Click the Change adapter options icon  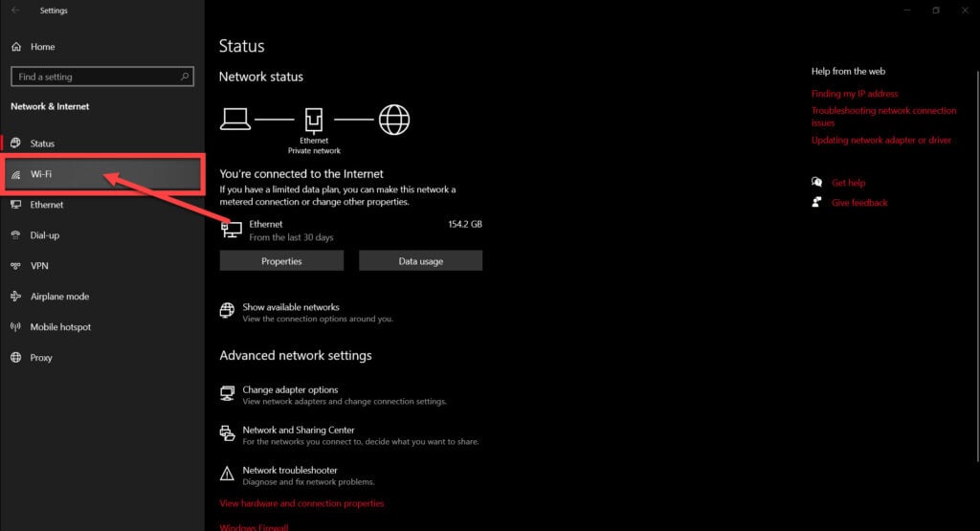point(227,393)
